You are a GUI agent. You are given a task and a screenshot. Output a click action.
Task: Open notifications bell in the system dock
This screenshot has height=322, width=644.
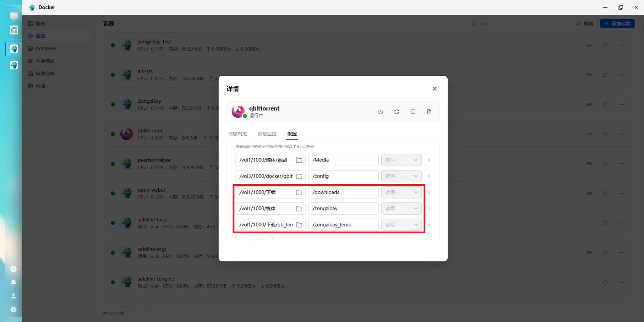13,283
